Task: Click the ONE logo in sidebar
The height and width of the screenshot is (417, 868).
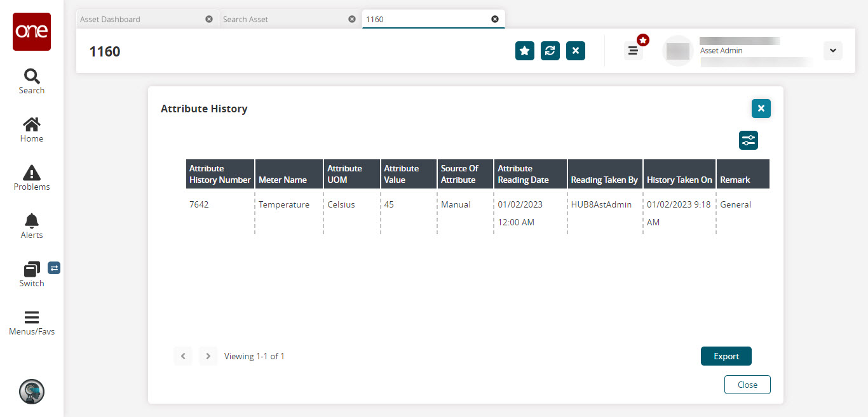Action: click(32, 32)
